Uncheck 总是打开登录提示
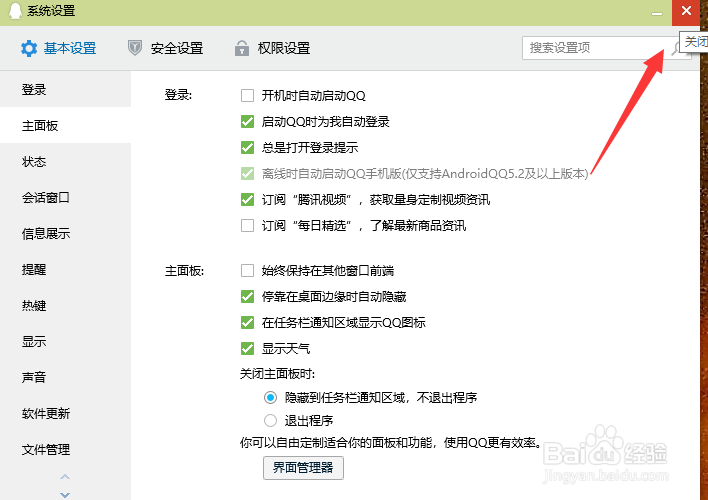Image resolution: width=708 pixels, height=500 pixels. coord(247,147)
